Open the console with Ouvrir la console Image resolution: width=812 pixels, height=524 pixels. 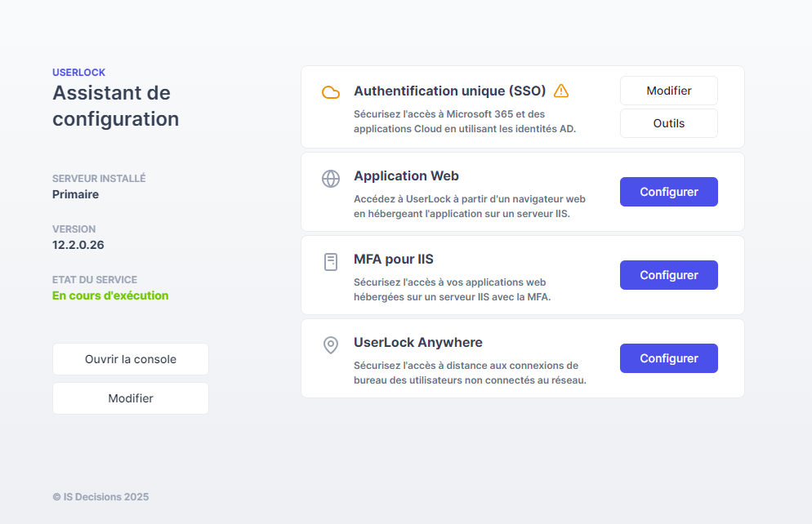(x=131, y=359)
